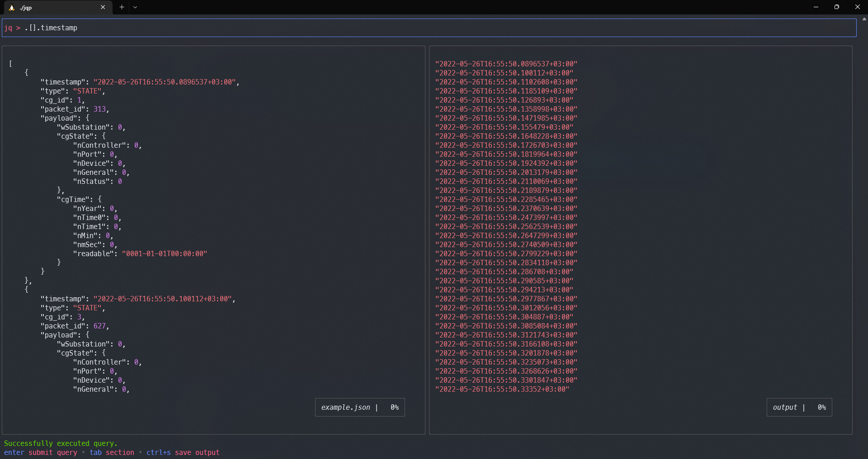Click output line ending 50.3166108+03:00
868x459 pixels.
506,344
